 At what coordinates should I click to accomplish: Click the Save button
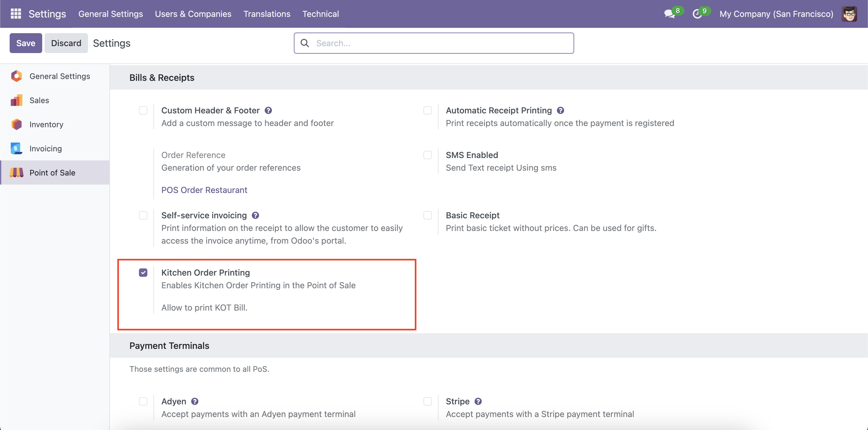[26, 43]
